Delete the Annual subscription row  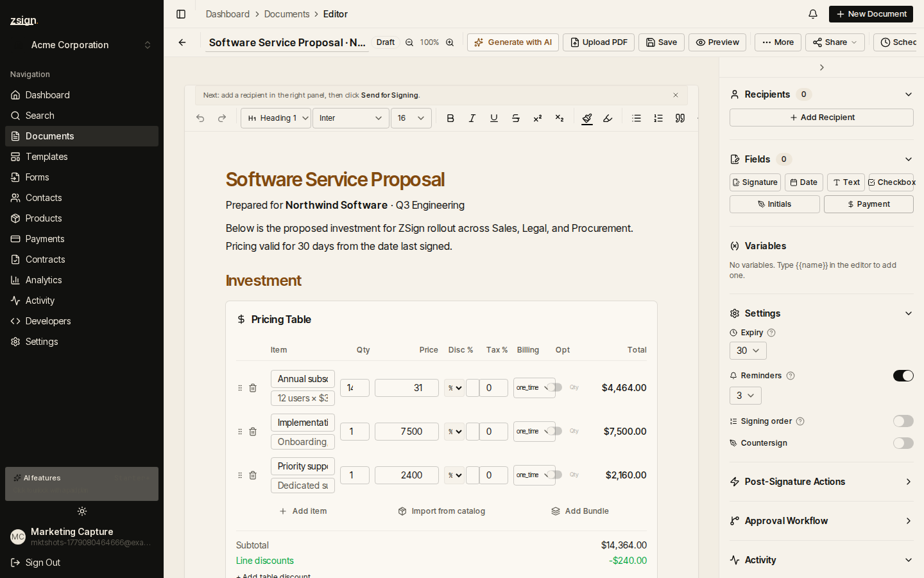(x=253, y=388)
